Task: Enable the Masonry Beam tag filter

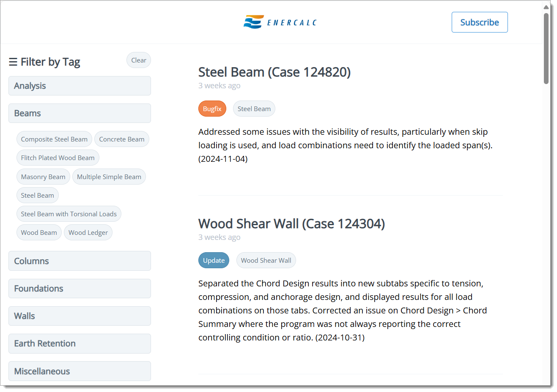Action: pos(43,177)
